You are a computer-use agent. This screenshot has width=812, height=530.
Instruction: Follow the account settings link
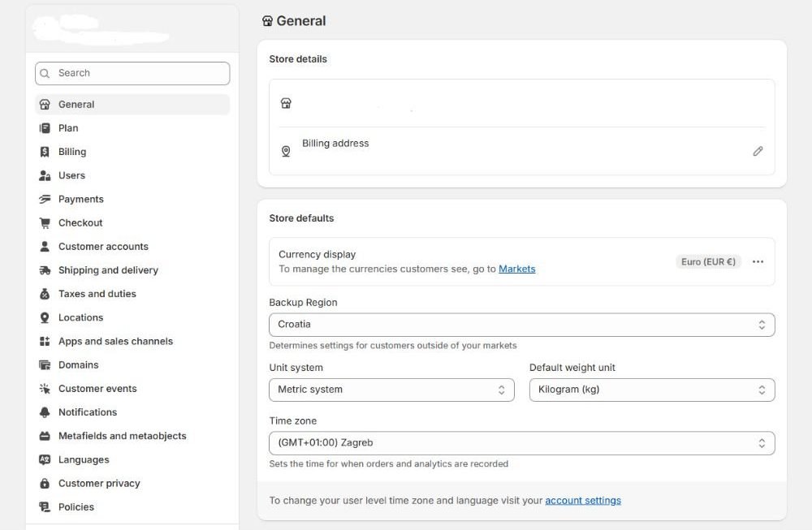pos(583,501)
